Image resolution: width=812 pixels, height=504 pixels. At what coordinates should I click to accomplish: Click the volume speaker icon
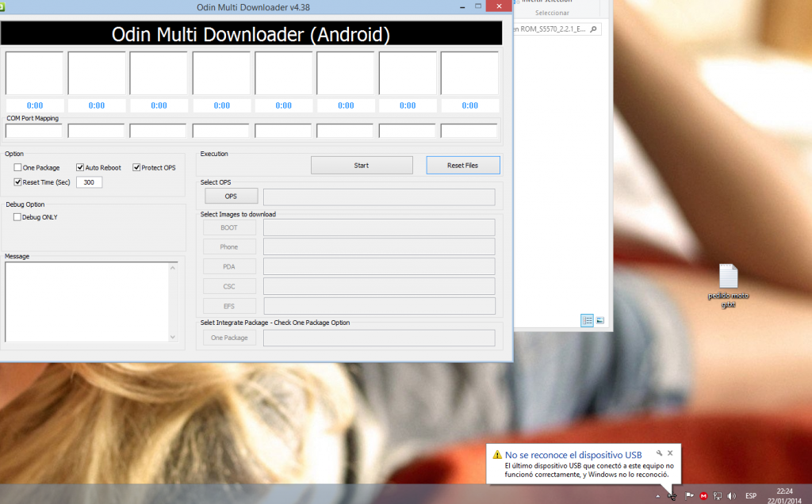tap(730, 496)
